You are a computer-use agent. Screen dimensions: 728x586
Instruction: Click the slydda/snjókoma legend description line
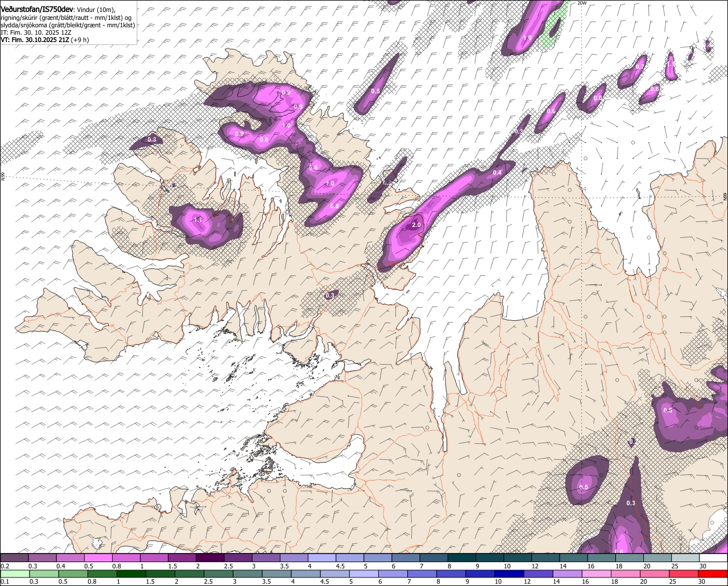[68, 26]
